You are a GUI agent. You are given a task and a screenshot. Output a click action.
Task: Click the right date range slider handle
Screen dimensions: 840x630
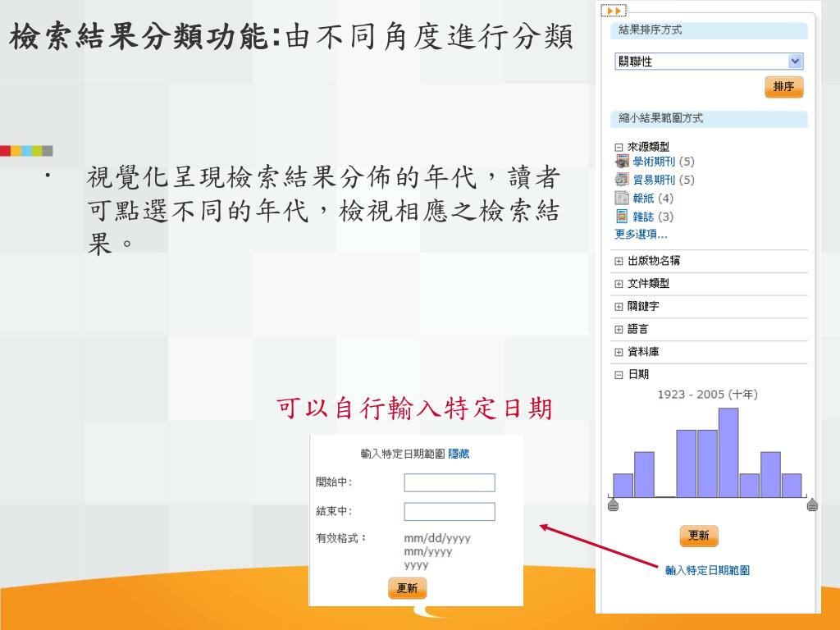(812, 504)
